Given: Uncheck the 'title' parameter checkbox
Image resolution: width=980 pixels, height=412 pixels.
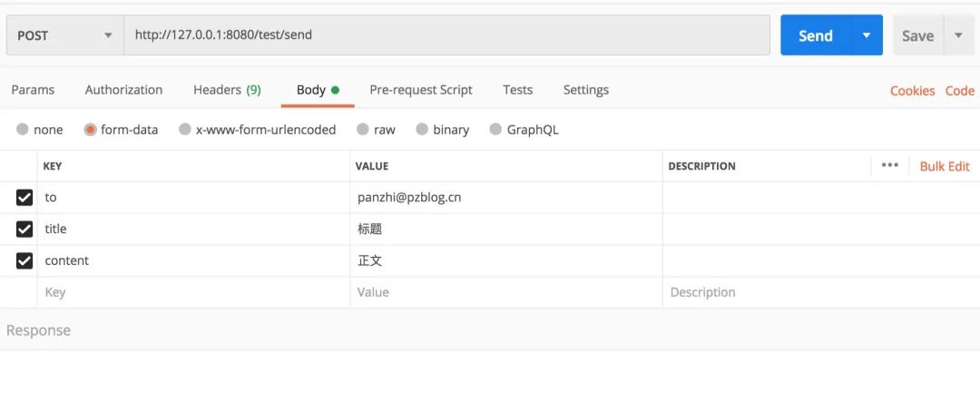Looking at the screenshot, I should coord(24,229).
